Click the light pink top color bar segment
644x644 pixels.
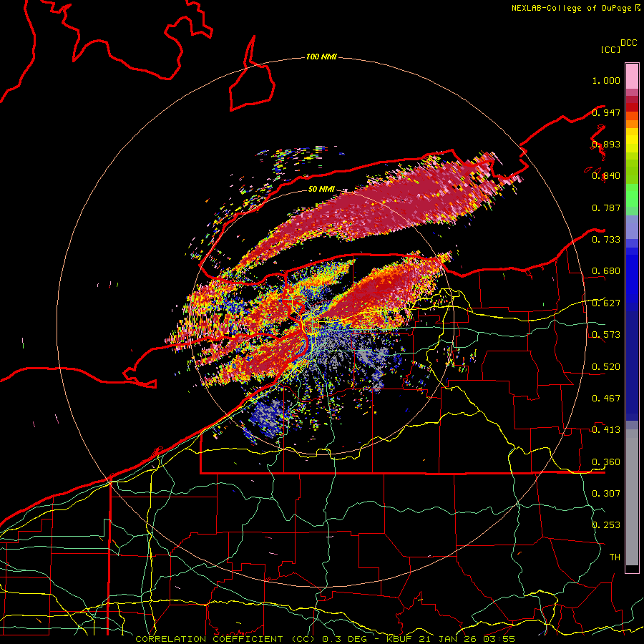(x=632, y=76)
